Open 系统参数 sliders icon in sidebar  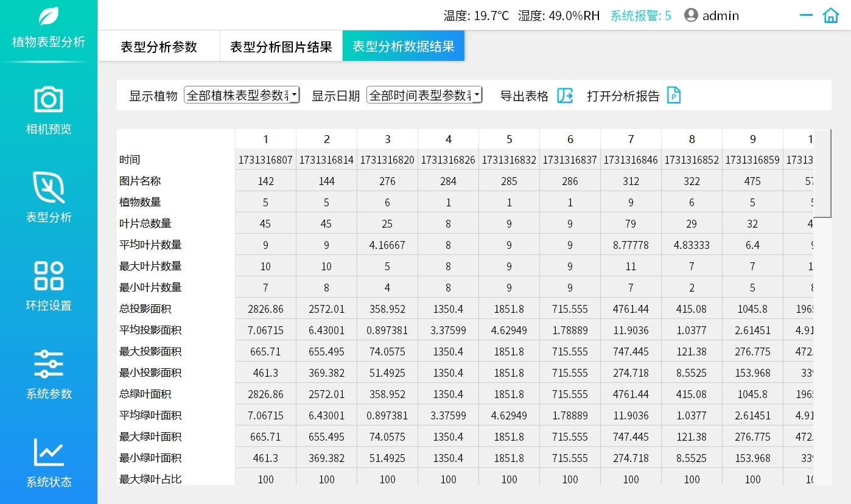[49, 364]
